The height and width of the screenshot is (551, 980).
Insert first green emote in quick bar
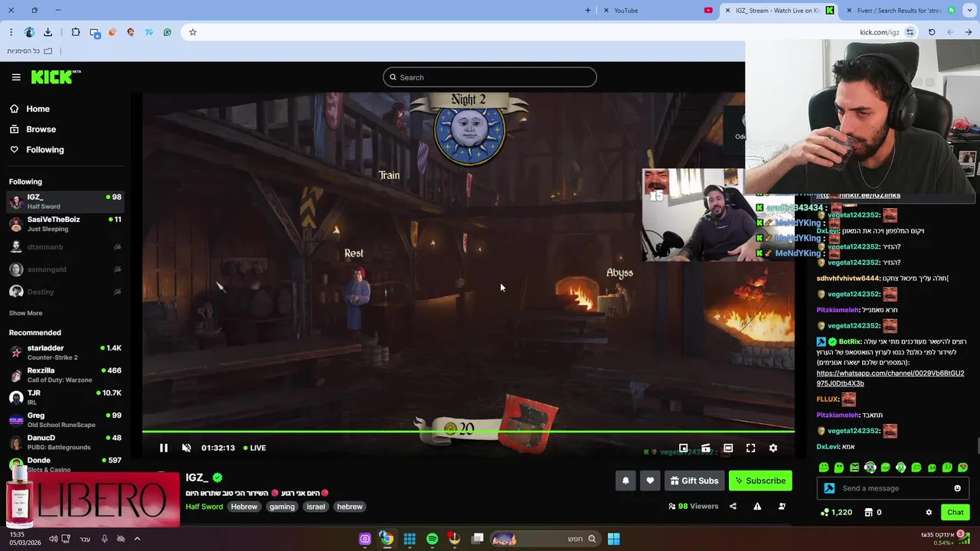pyautogui.click(x=824, y=467)
